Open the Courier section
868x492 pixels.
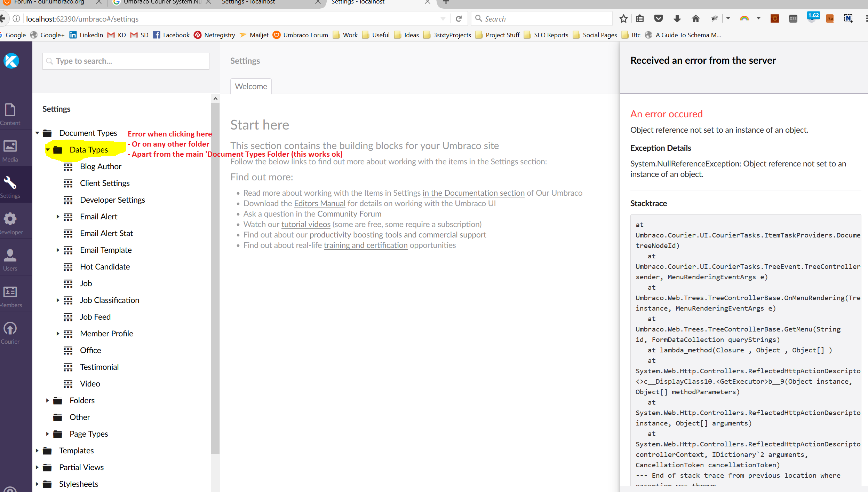point(10,333)
